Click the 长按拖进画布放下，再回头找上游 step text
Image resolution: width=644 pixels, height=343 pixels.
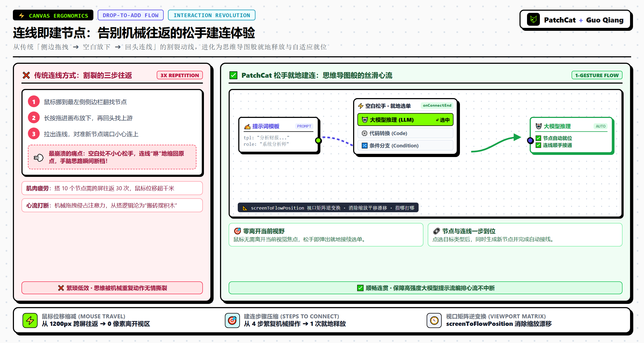coord(88,118)
